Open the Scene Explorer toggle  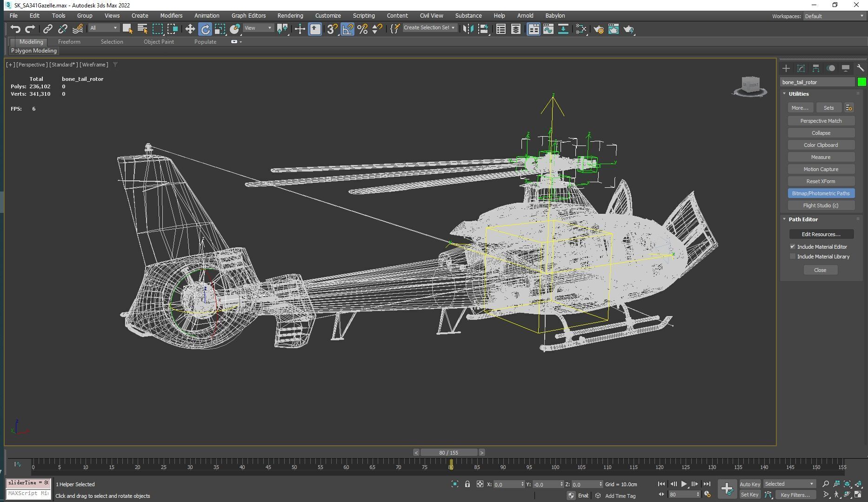501,29
